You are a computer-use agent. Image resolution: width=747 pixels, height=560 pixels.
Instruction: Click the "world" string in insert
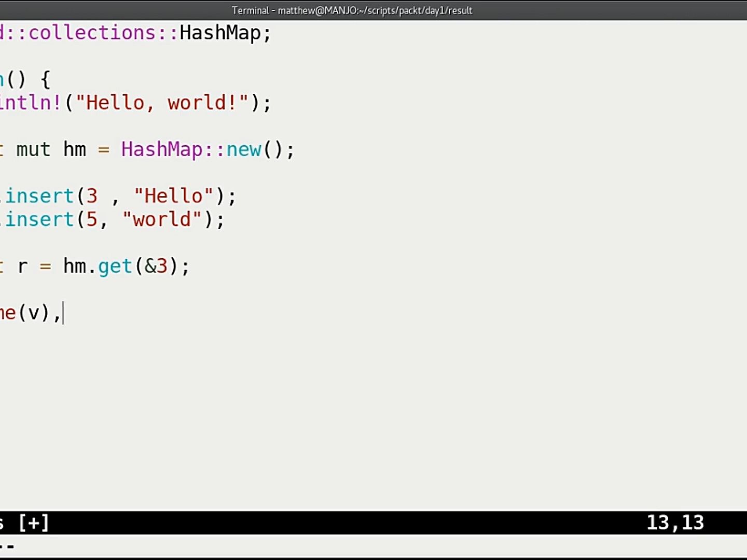(162, 219)
